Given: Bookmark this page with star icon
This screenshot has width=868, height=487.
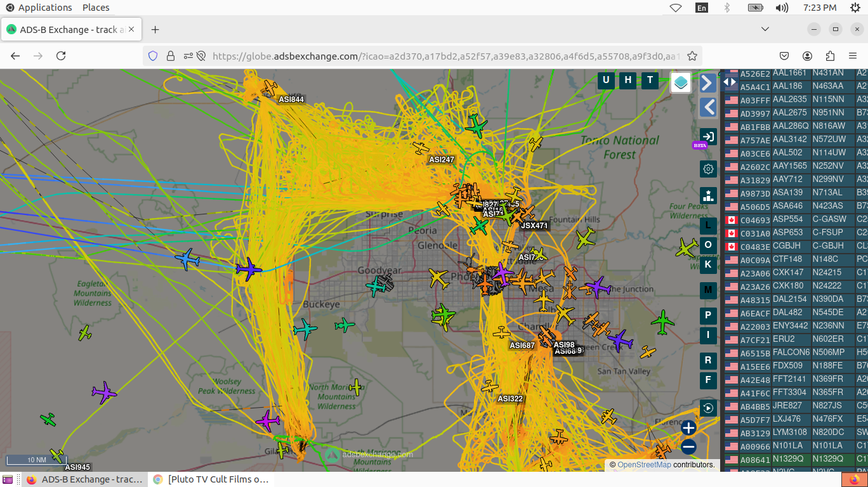Looking at the screenshot, I should [692, 56].
